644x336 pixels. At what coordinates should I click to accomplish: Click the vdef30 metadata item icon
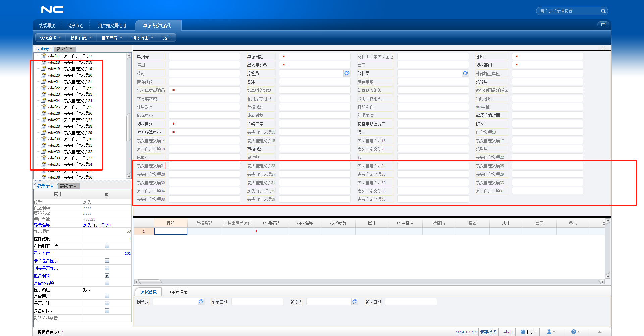[x=44, y=139]
